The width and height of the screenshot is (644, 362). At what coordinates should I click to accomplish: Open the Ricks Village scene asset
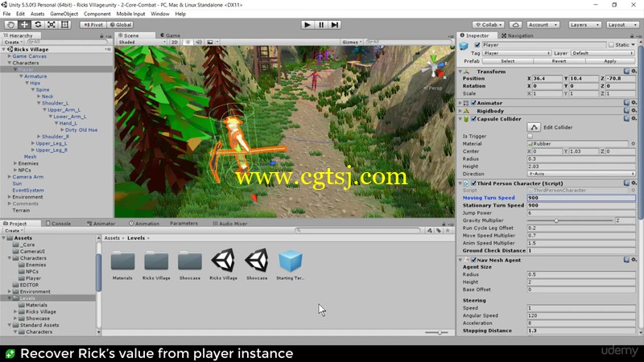pos(223,260)
